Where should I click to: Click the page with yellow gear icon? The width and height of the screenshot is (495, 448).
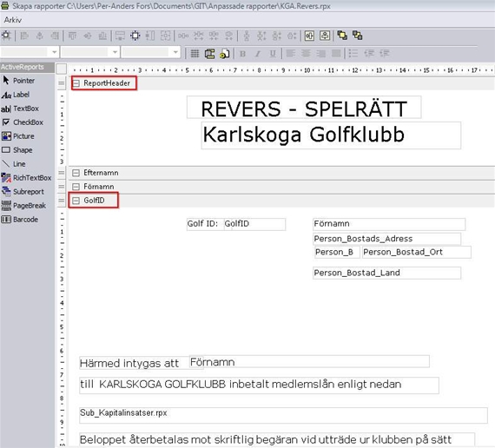[225, 54]
